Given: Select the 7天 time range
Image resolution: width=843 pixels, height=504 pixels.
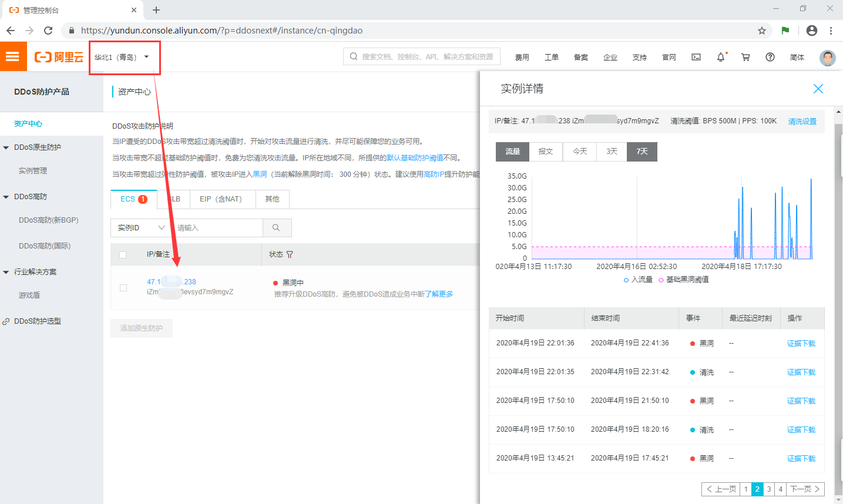Looking at the screenshot, I should 642,152.
